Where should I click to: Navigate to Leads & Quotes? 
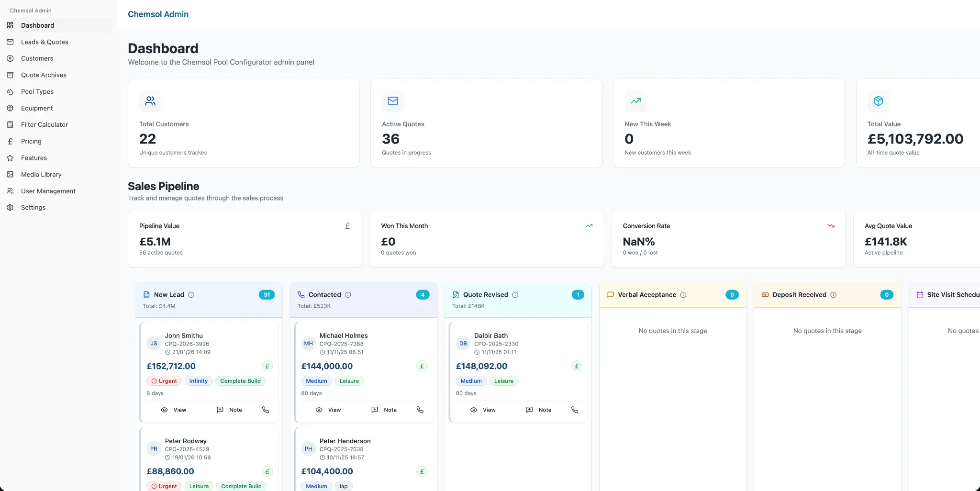click(x=45, y=42)
